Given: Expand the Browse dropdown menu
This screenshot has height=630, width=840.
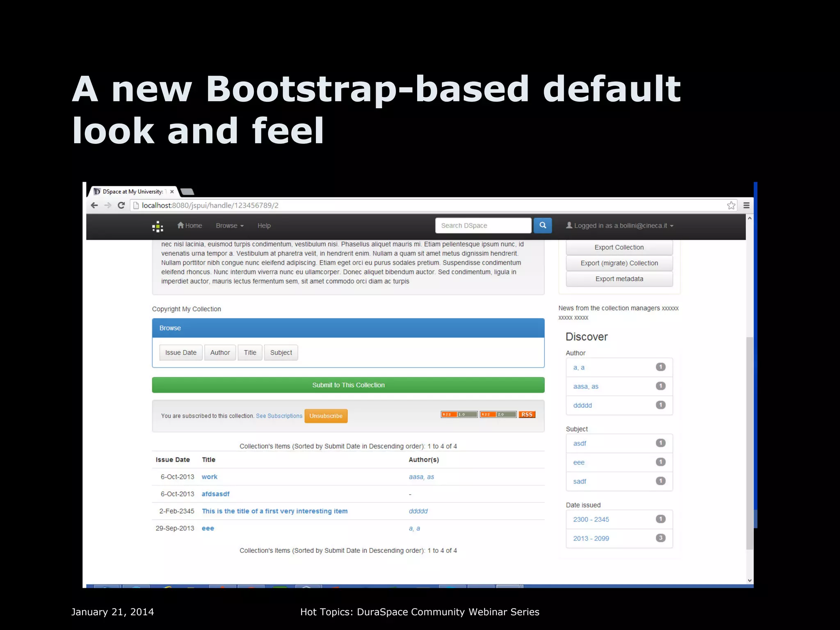Looking at the screenshot, I should click(x=230, y=226).
